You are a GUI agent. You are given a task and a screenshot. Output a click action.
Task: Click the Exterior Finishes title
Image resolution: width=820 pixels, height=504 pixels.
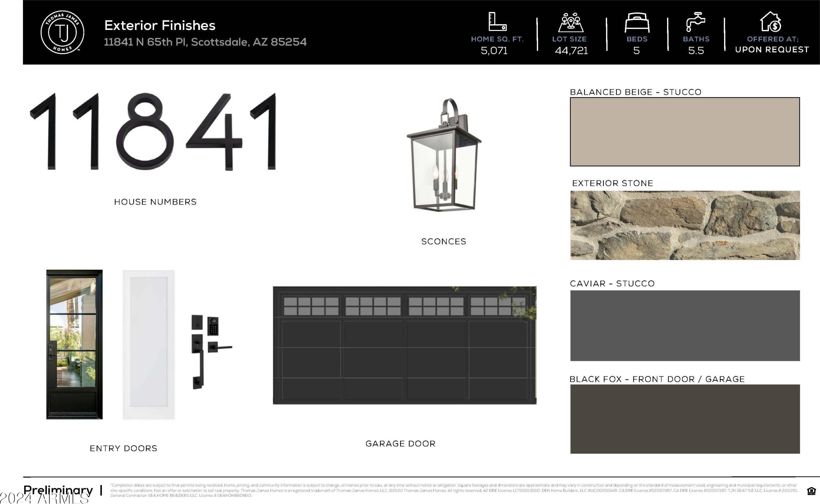click(160, 25)
